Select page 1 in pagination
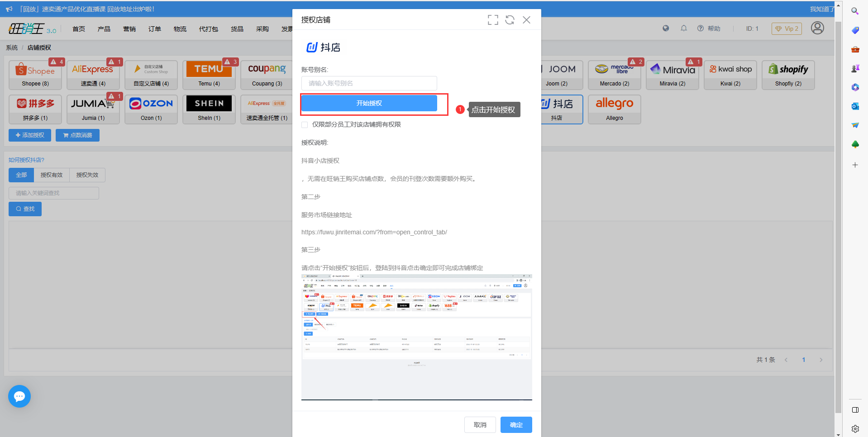 [804, 360]
